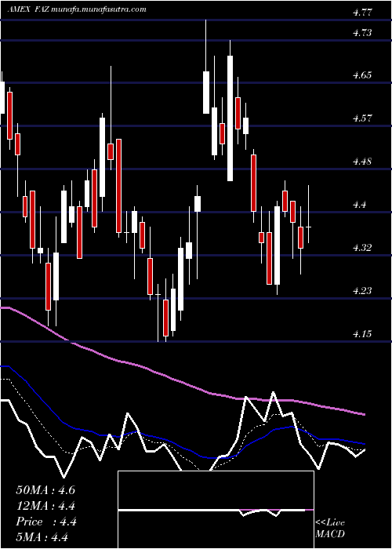Click the <<Live MACD label
Image resolution: width=392 pixels, height=549 pixels.
(x=330, y=529)
